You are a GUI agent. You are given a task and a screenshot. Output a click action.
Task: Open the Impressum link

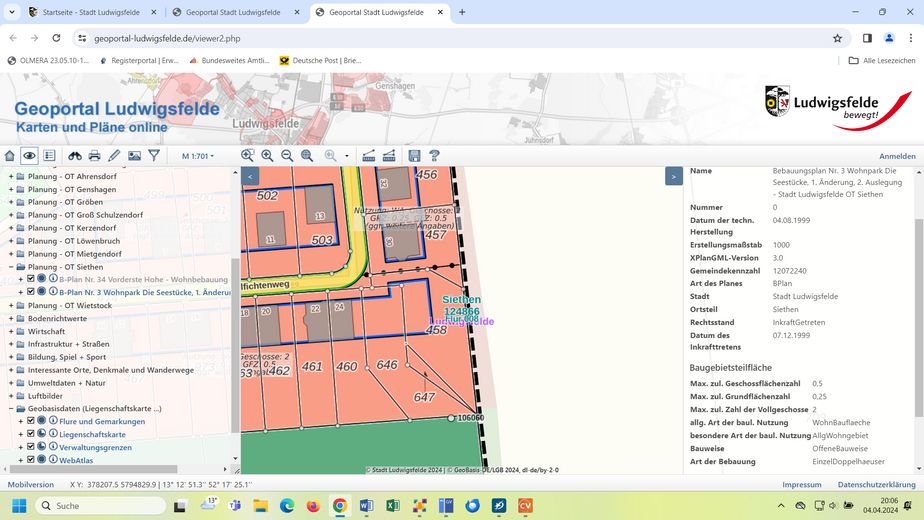801,484
